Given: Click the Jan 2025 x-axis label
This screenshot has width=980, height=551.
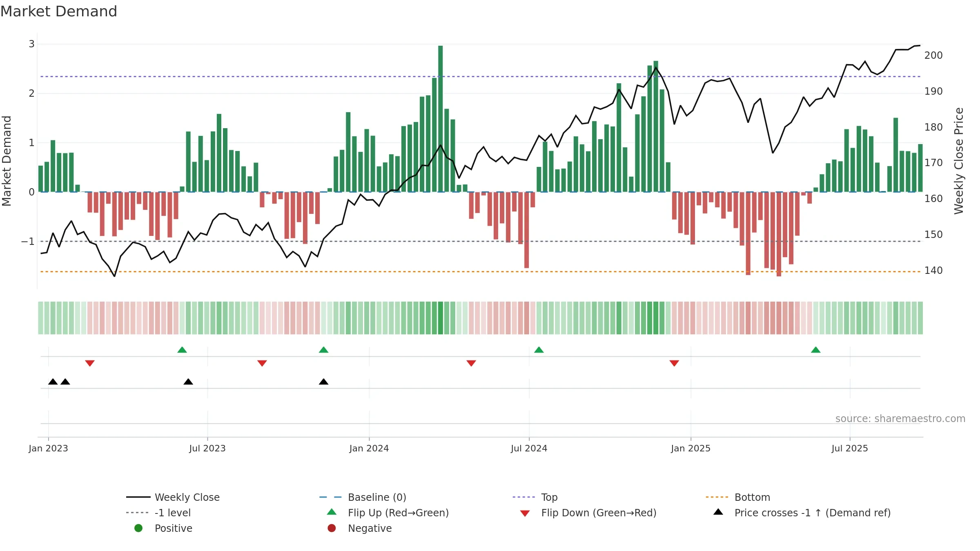Looking at the screenshot, I should coord(691,448).
